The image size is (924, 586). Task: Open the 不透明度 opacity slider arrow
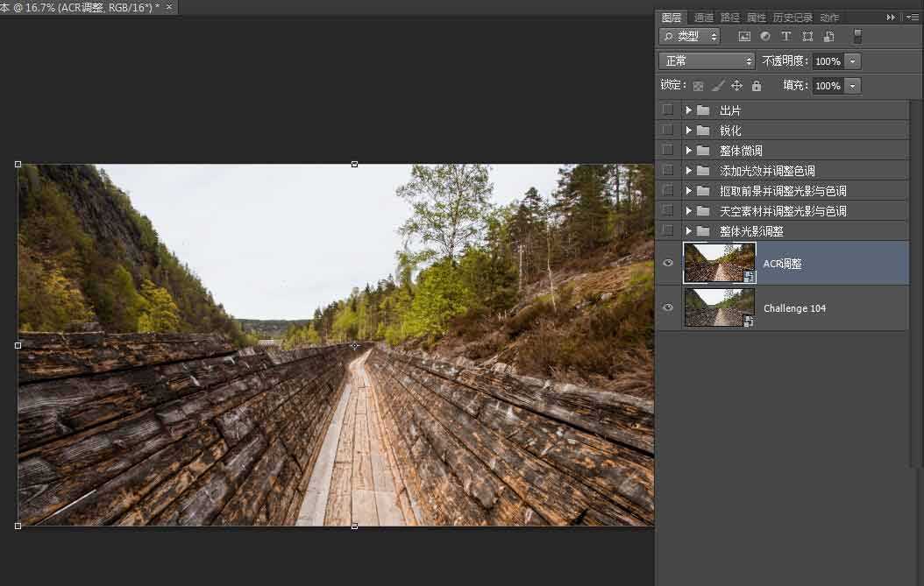[x=853, y=61]
